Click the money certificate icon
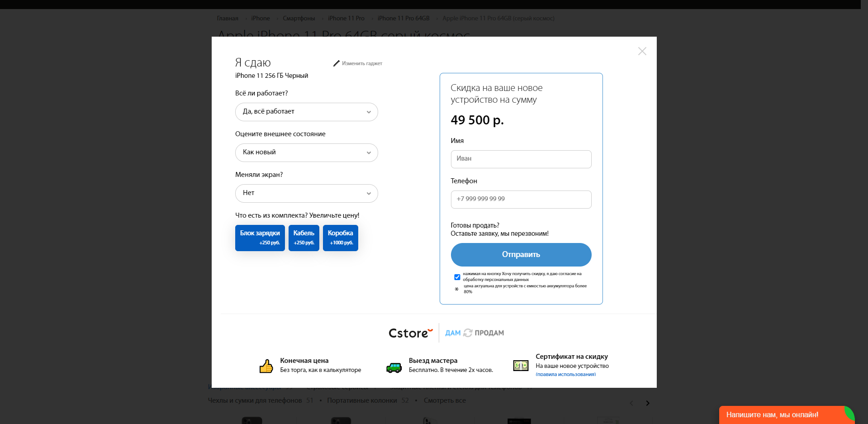The image size is (868, 424). (x=521, y=365)
